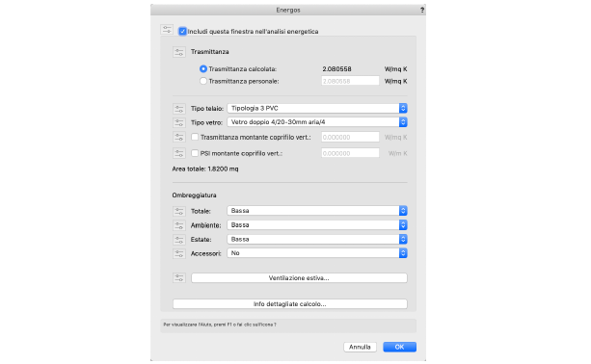Open the Estate shading dropdown
Image resolution: width=591 pixels, height=364 pixels.
coord(317,239)
